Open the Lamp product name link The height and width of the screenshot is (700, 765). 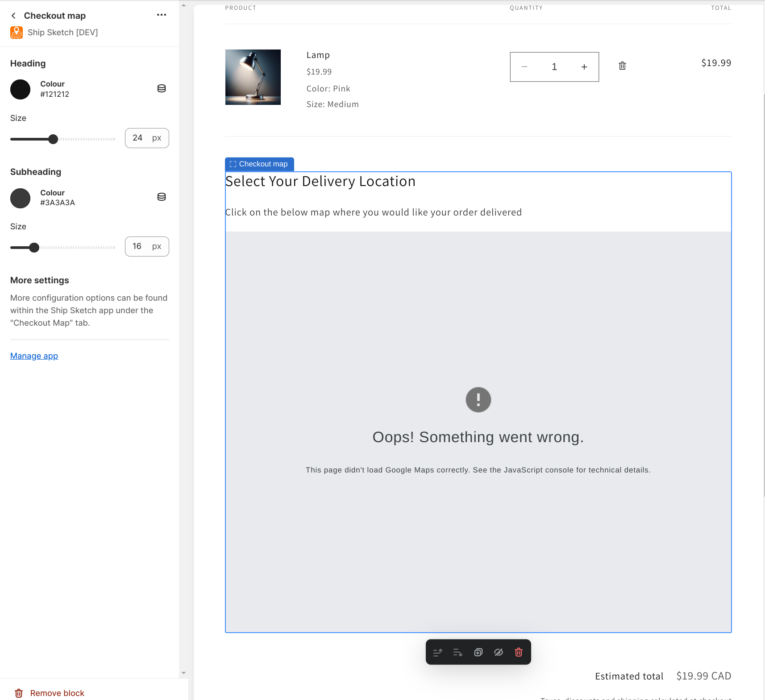tap(318, 55)
